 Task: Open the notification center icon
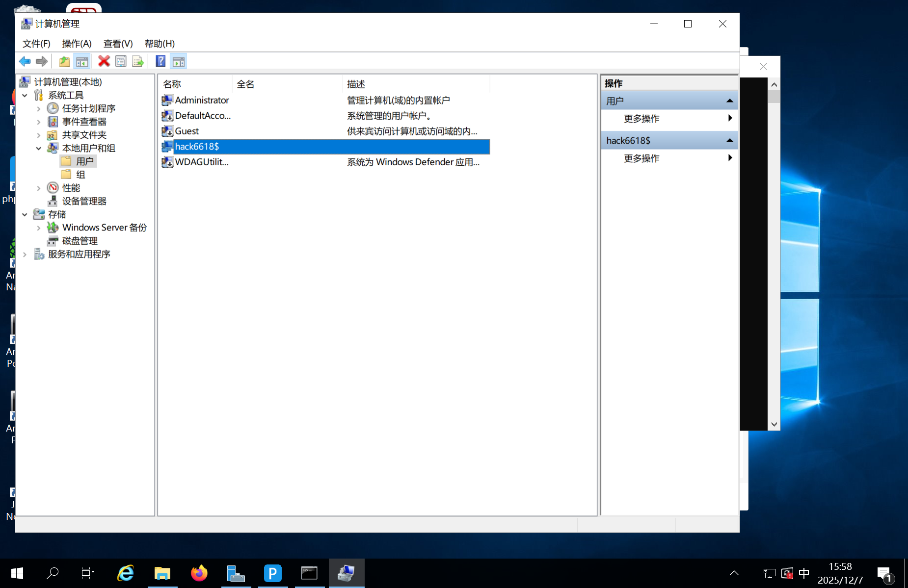[x=885, y=574]
